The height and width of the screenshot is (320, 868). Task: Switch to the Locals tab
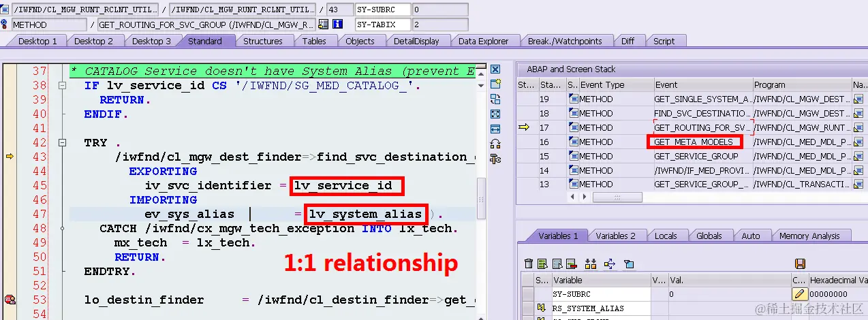point(666,236)
